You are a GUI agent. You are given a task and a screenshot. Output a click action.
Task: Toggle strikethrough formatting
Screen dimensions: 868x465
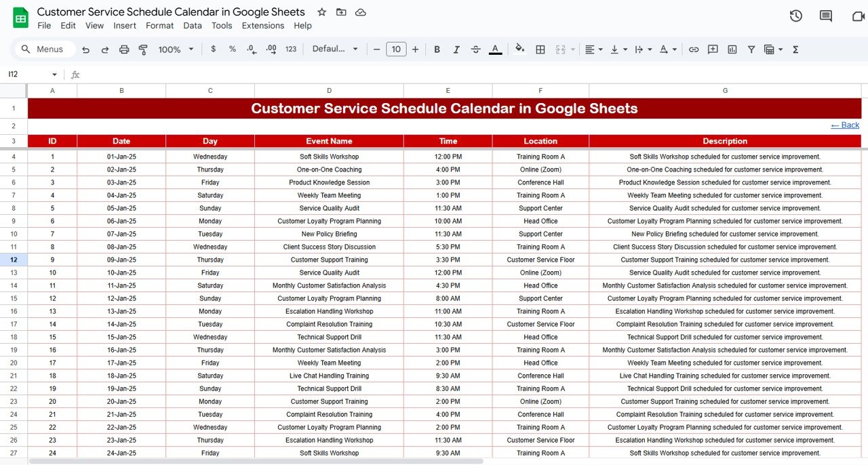tap(475, 49)
